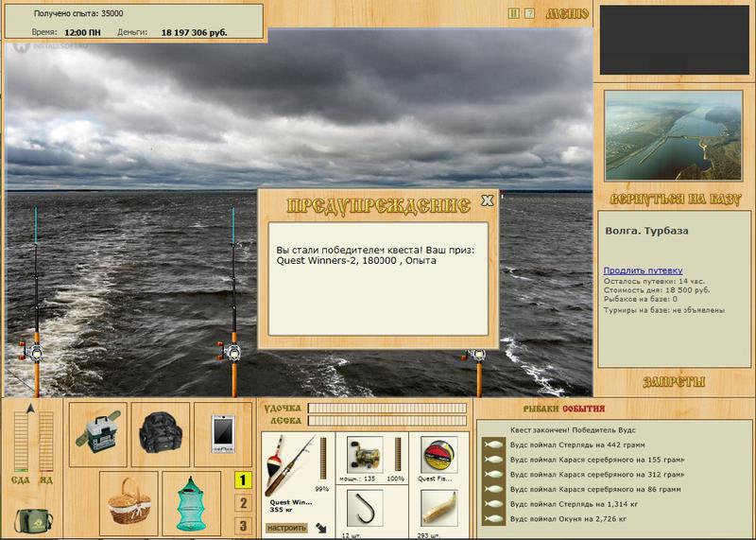The width and height of the screenshot is (756, 540).
Task: Open the black backpack inventory
Action: 161,434
